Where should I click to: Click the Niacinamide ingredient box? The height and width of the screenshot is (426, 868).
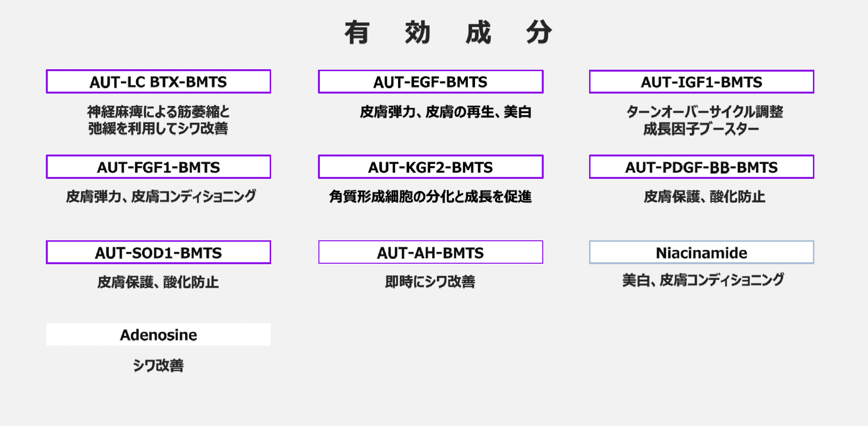click(701, 252)
